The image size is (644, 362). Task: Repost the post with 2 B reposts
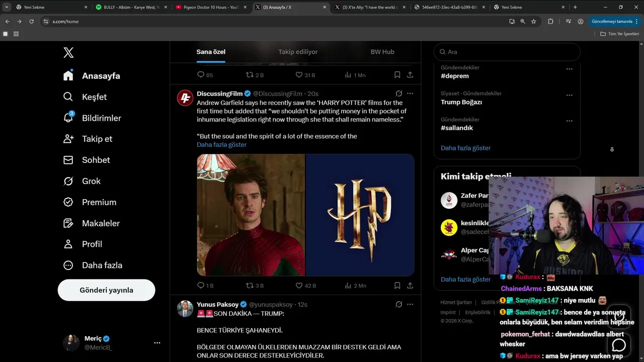[255, 75]
